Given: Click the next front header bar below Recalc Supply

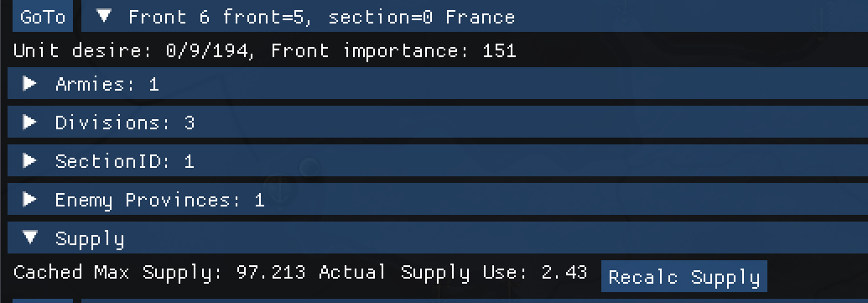Looking at the screenshot, I should tap(475, 300).
